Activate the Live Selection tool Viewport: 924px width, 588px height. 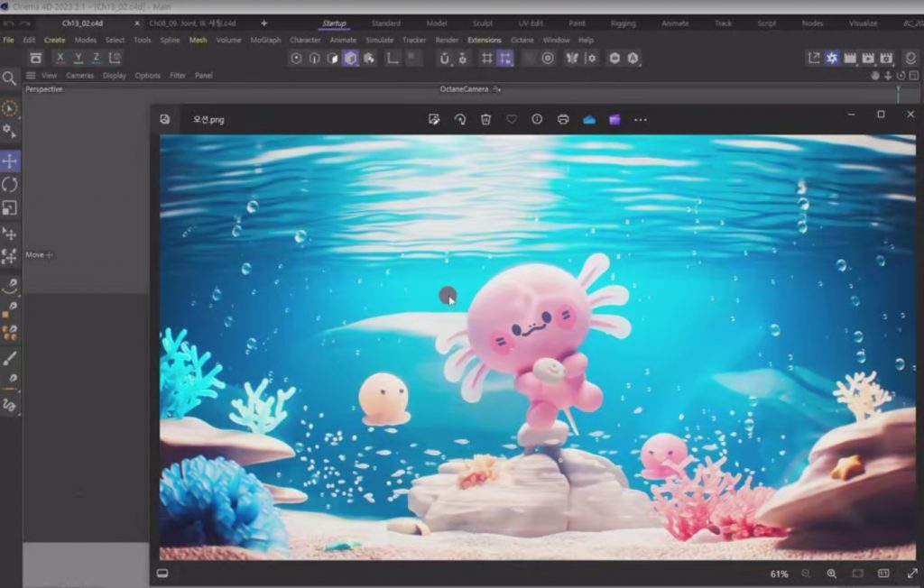click(x=9, y=109)
